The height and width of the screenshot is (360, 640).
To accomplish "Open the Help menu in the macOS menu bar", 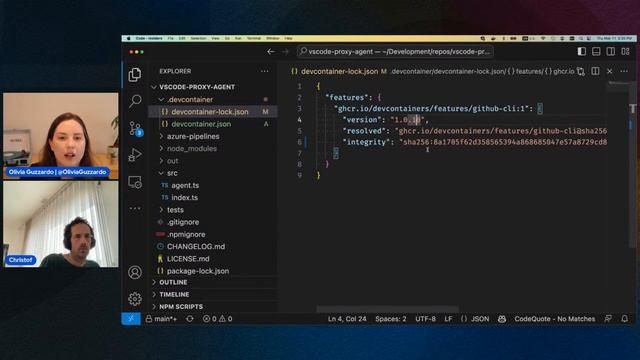I will click(x=289, y=38).
